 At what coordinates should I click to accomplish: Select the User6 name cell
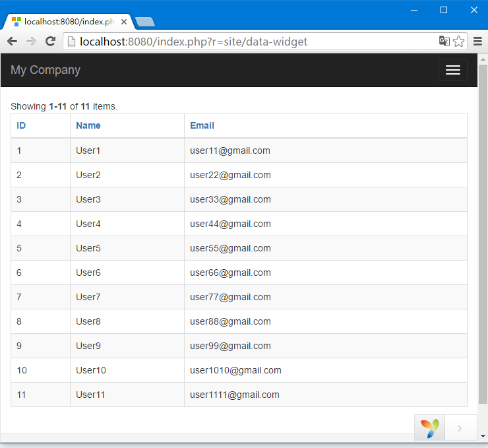click(127, 272)
